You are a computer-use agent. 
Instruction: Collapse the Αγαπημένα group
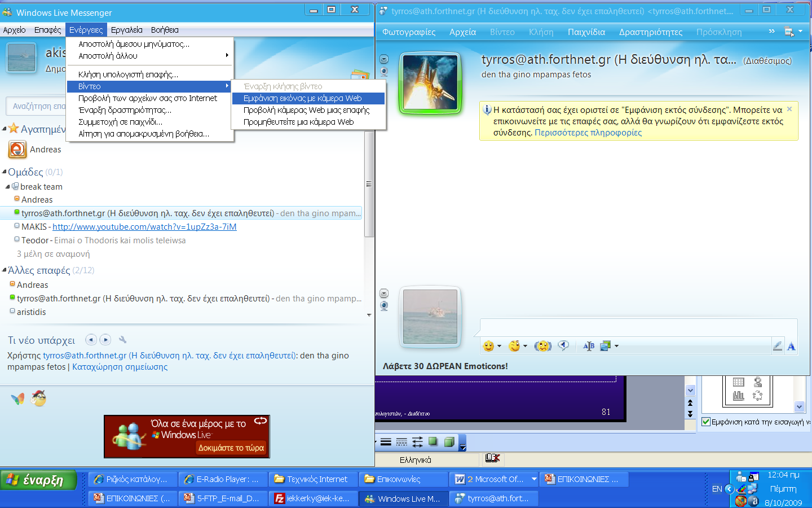[x=5, y=129]
